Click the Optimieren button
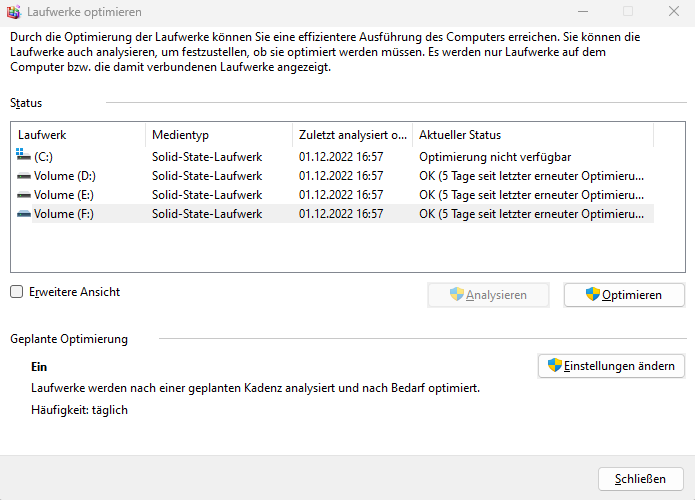The height and width of the screenshot is (500, 695). pyautogui.click(x=624, y=295)
